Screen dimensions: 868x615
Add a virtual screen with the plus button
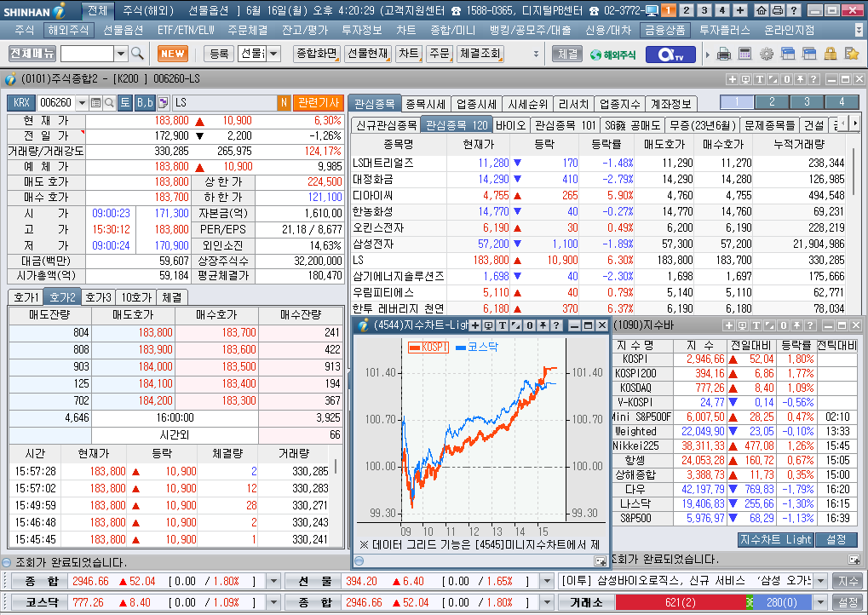click(x=740, y=10)
